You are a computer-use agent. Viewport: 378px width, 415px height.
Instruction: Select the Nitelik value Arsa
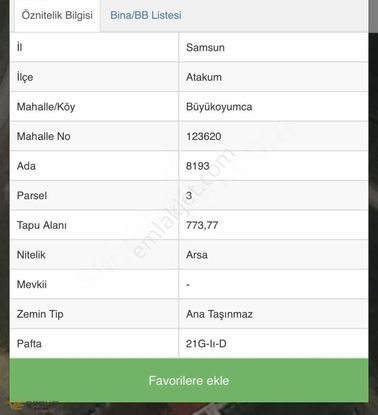197,255
